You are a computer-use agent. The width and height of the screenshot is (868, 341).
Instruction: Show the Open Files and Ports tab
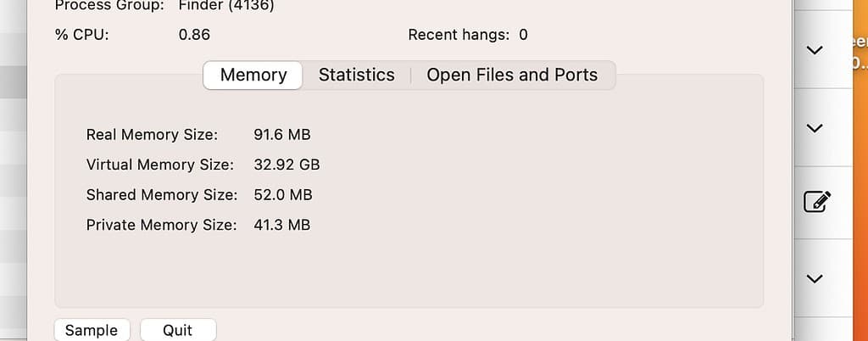coord(512,75)
